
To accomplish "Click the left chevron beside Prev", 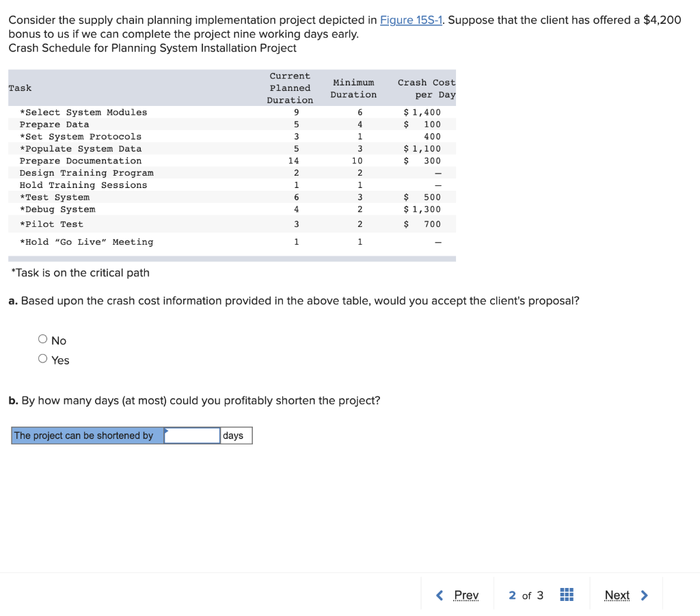I will 440,595.
